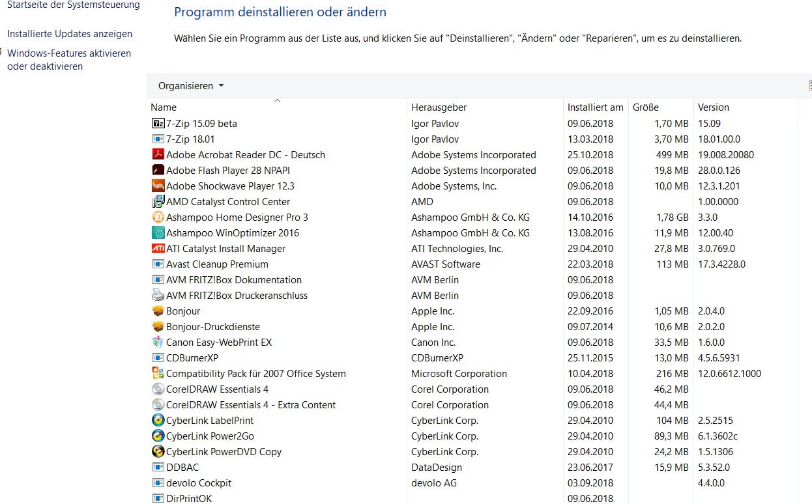Click size value 499 MB
The image size is (812, 504).
673,154
